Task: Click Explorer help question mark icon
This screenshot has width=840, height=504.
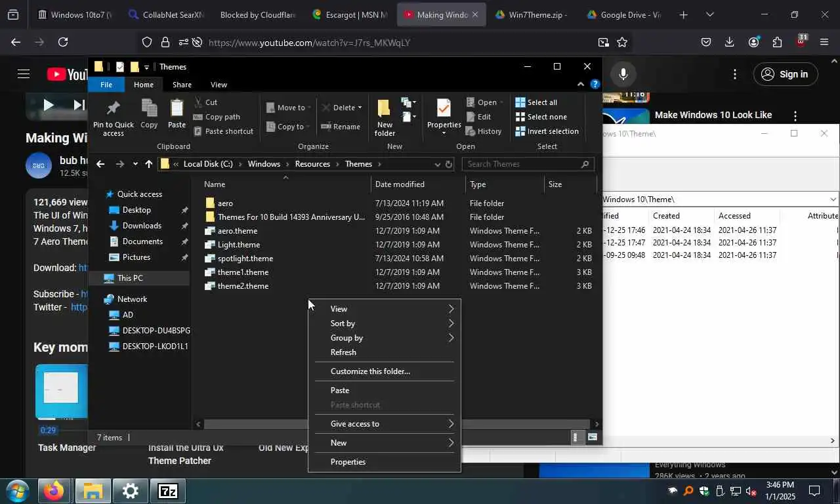Action: [595, 84]
